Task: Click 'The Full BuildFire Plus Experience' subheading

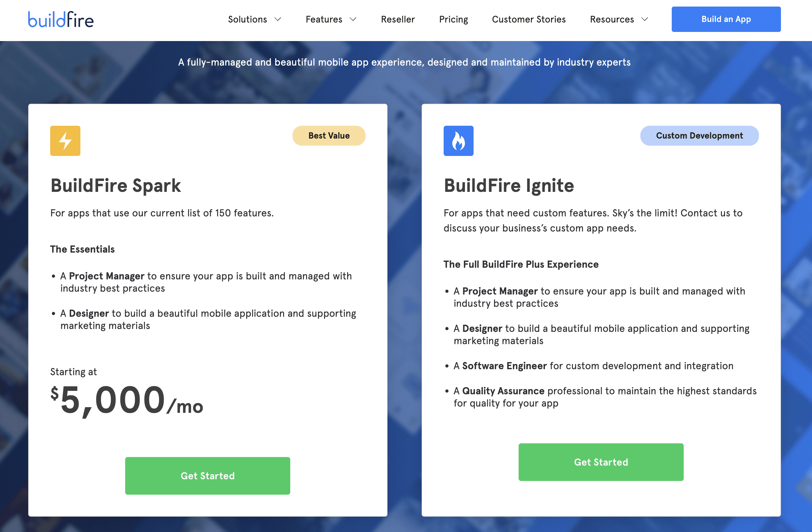Action: (x=521, y=264)
